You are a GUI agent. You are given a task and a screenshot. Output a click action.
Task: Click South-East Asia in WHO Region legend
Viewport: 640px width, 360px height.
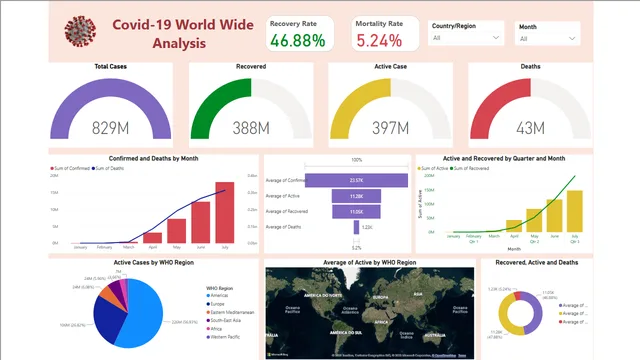tap(224, 320)
